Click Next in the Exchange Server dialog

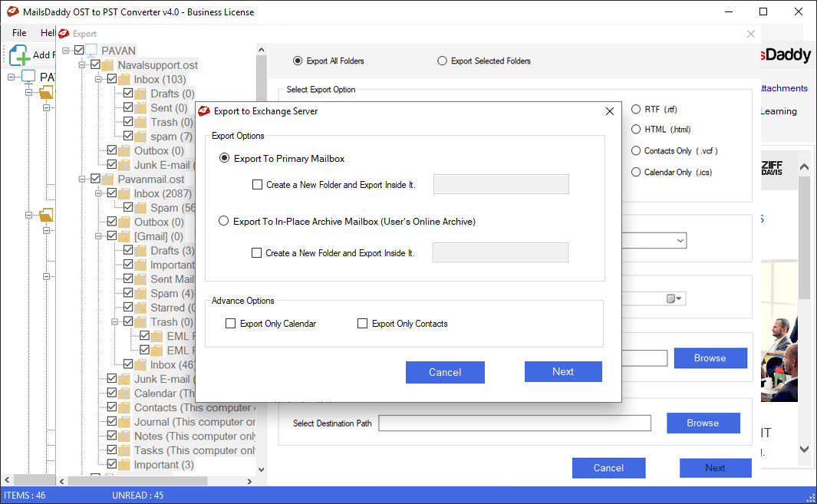tap(563, 371)
